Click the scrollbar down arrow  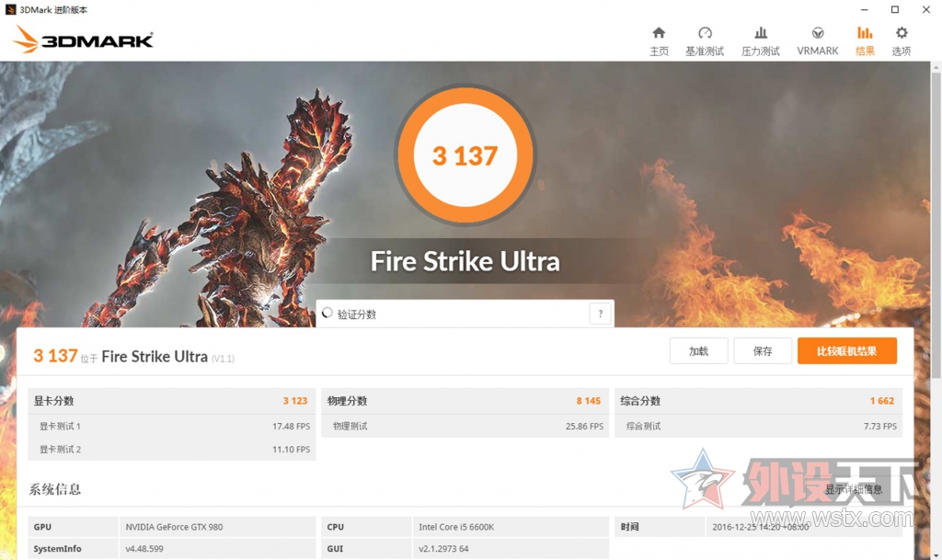pyautogui.click(x=936, y=554)
